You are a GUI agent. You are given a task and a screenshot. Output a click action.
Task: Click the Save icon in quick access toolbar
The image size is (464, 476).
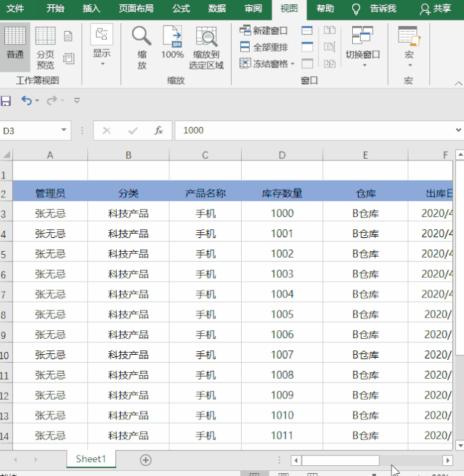click(x=7, y=101)
